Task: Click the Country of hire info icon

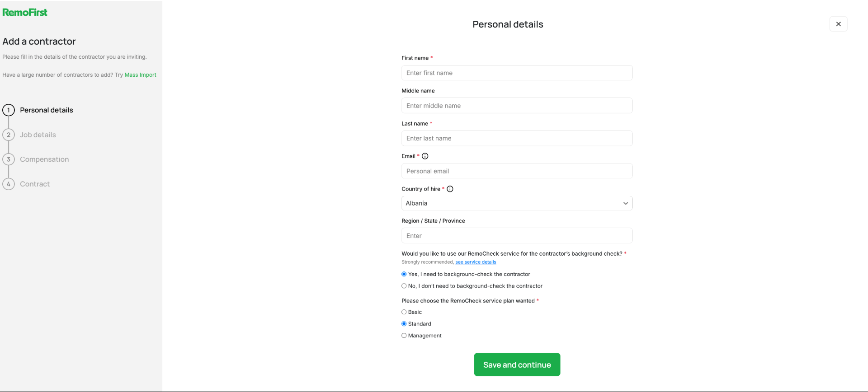Action: [x=450, y=189]
